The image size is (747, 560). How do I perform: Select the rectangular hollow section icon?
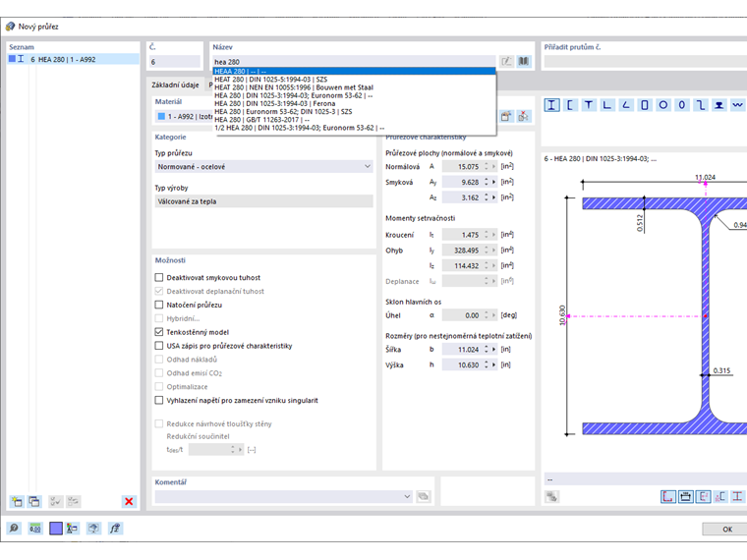(x=645, y=105)
